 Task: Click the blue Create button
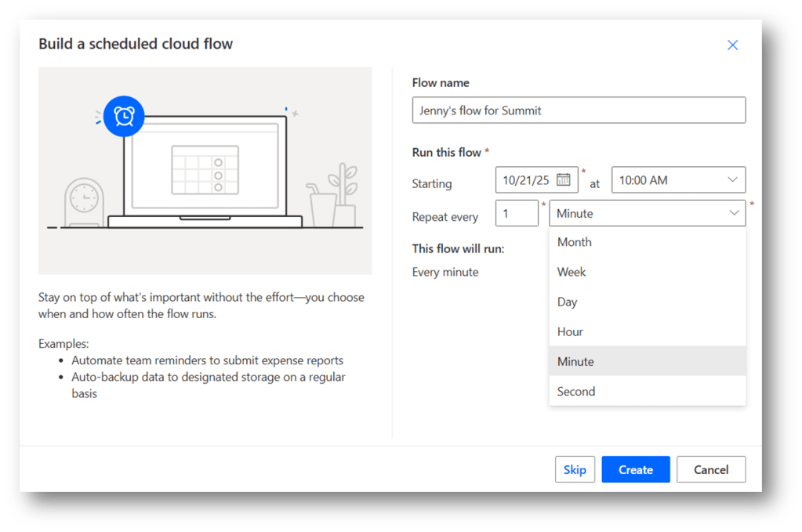pyautogui.click(x=635, y=469)
